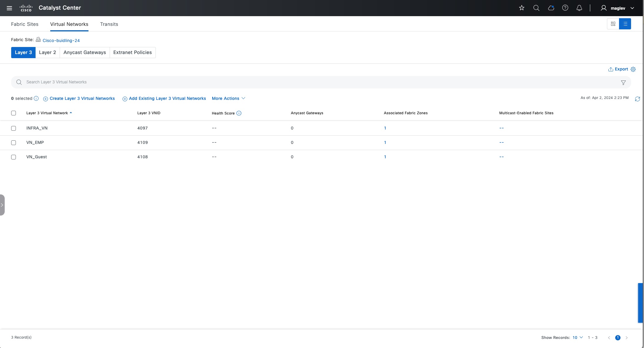Open the filter funnel icon

pyautogui.click(x=623, y=83)
